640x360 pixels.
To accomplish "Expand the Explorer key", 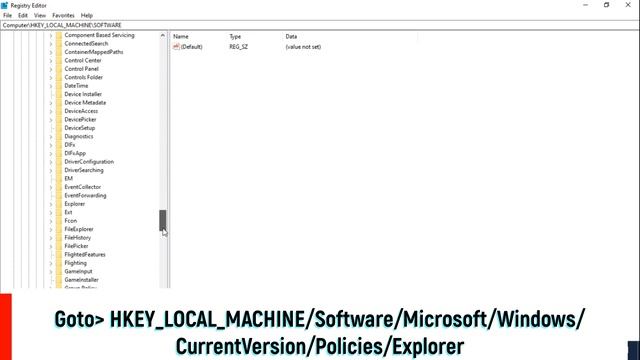I will pos(51,204).
